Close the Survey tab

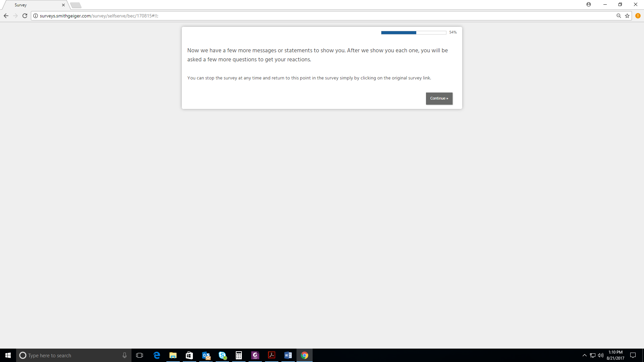[x=63, y=5]
